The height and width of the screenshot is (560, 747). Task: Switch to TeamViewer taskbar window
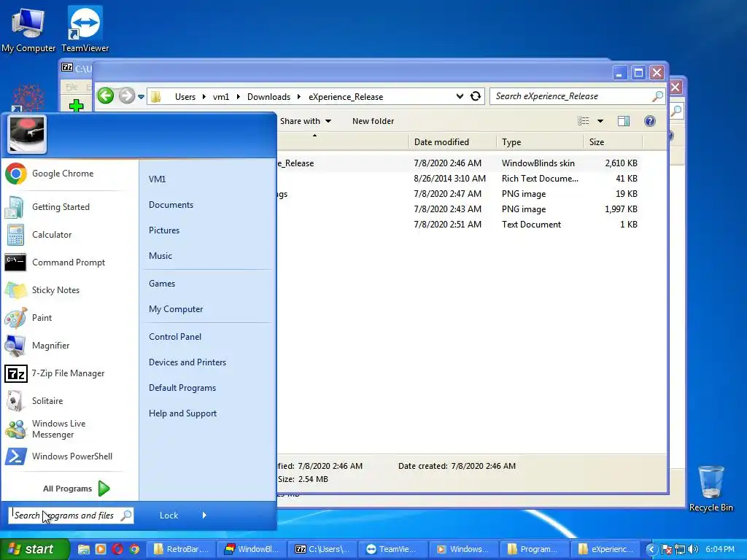392,549
